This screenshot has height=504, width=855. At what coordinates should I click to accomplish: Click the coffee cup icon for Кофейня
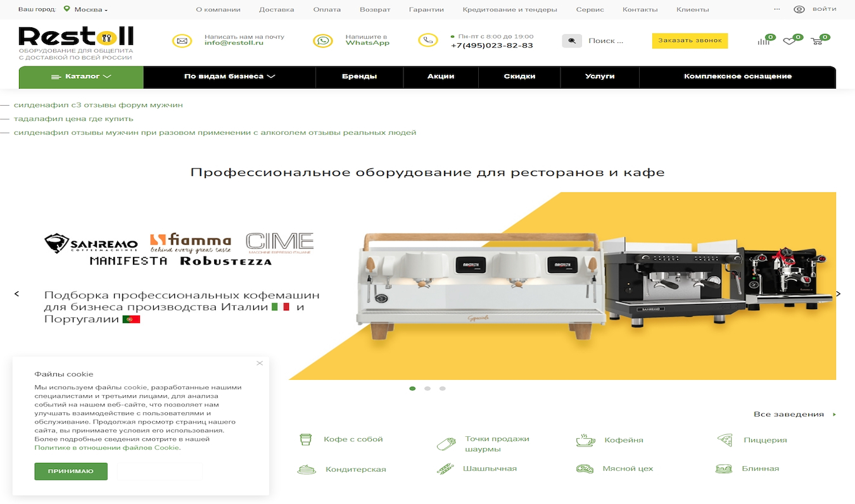click(x=585, y=440)
